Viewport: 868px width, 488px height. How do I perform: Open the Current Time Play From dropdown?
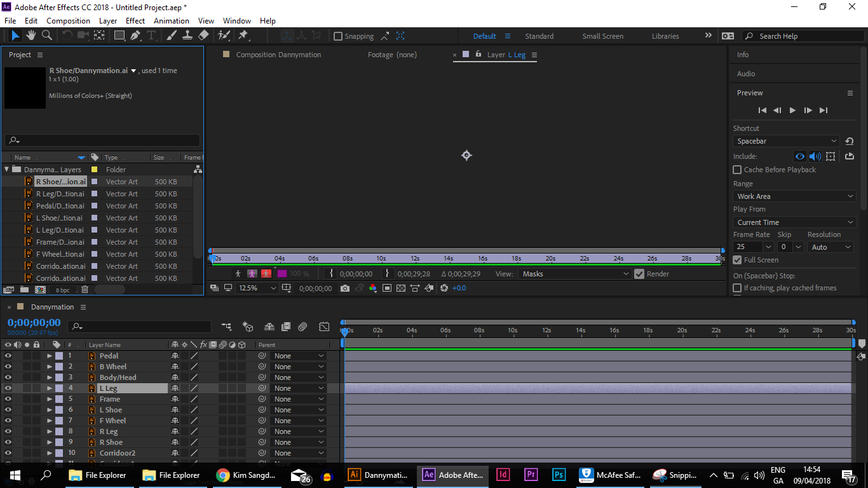tap(794, 222)
